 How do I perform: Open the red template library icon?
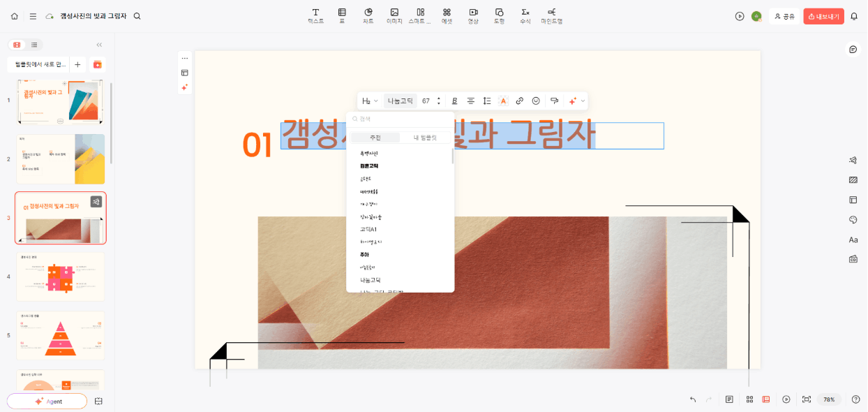[x=98, y=64]
